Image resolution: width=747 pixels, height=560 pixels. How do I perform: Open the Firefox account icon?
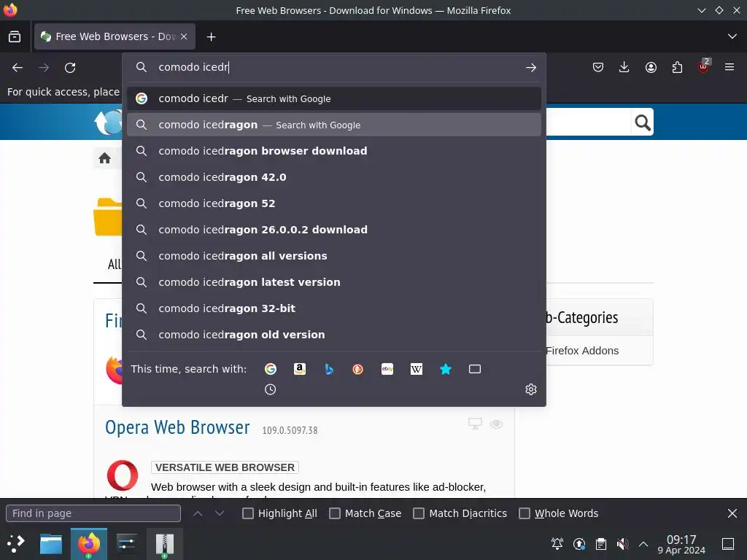pyautogui.click(x=651, y=68)
